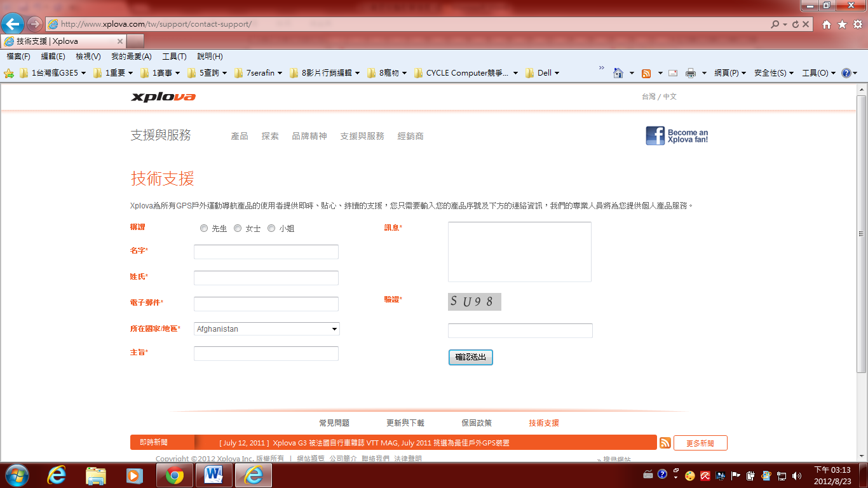The image size is (868, 488).
Task: Click the Avira red umbrella tray icon
Action: pyautogui.click(x=705, y=475)
